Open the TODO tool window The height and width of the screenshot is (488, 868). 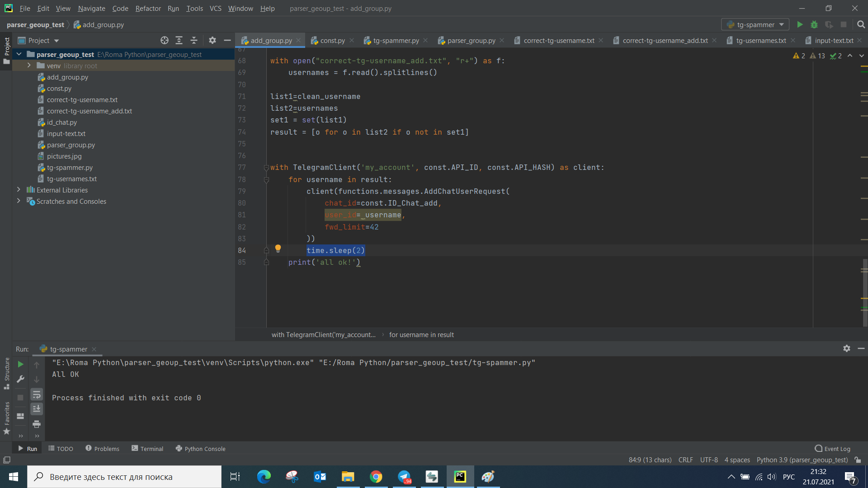61,449
